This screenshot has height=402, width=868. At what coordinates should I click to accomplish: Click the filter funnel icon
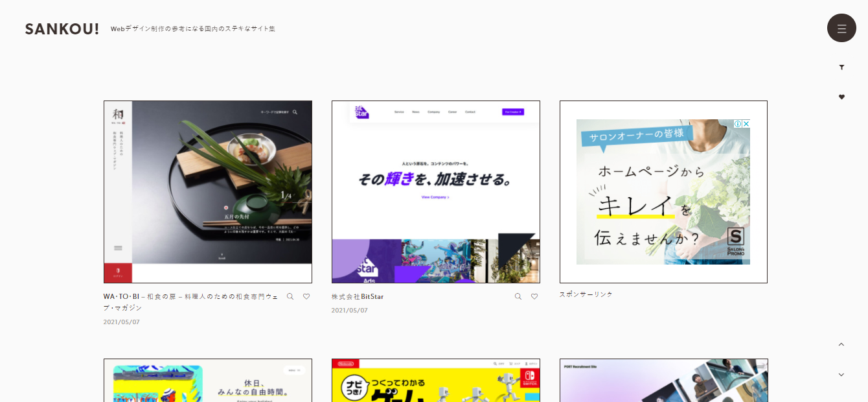click(841, 67)
